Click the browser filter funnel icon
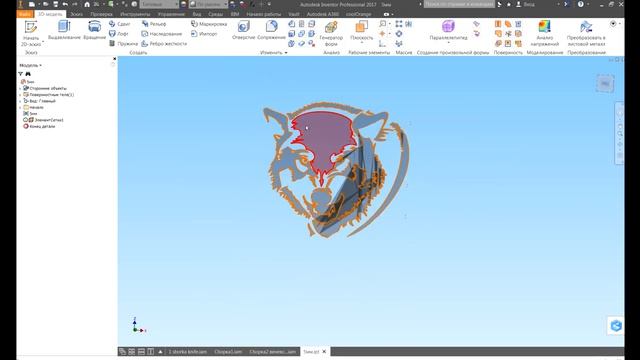Image resolution: width=640 pixels, height=360 pixels. coord(20,74)
